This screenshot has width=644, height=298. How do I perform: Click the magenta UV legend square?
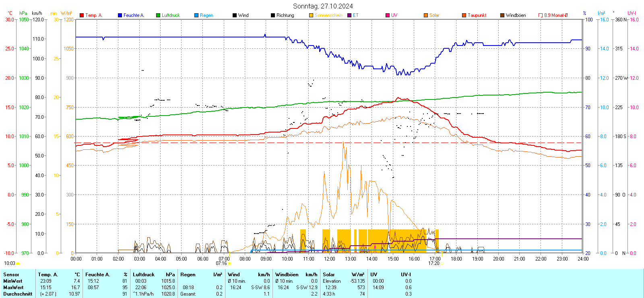tap(388, 15)
